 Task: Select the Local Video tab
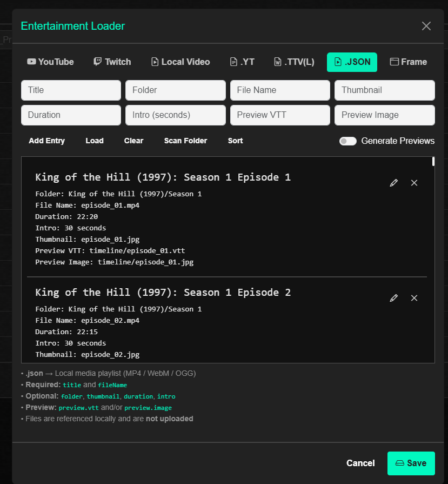coord(180,62)
